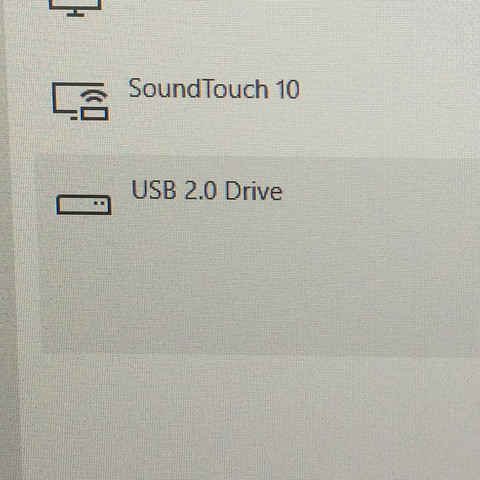Click the USB 2.0 Drive icon
The height and width of the screenshot is (480, 480).
84,205
